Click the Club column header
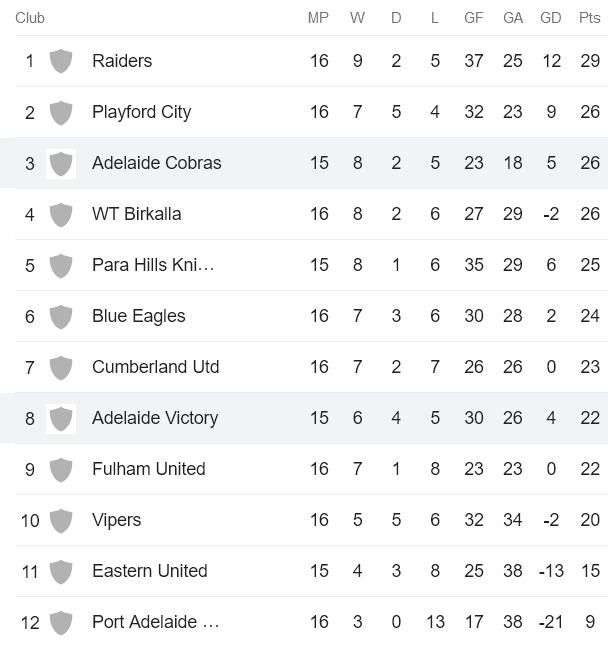The image size is (608, 652). pos(30,18)
